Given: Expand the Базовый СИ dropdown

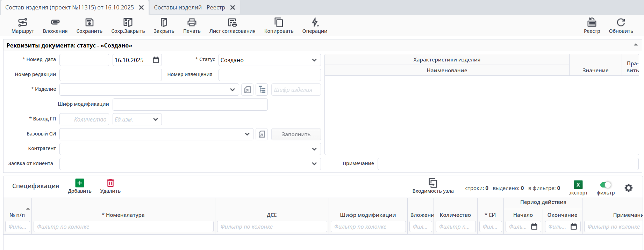Looking at the screenshot, I should point(247,134).
